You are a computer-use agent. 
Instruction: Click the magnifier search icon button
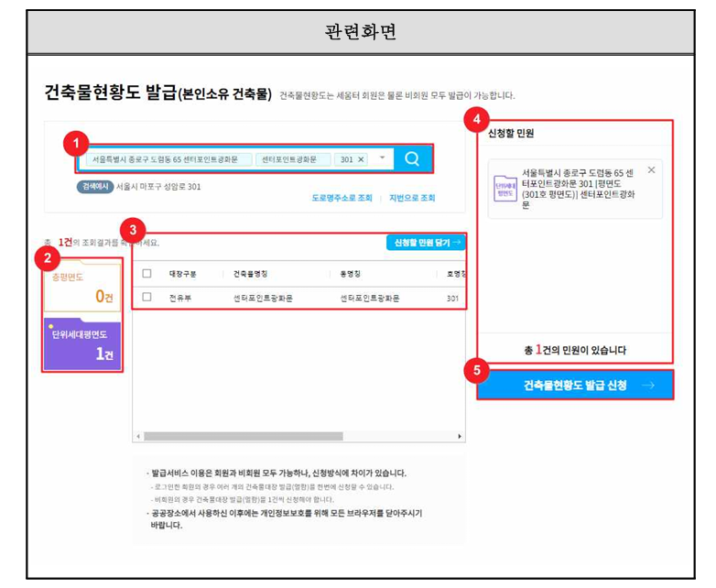click(x=412, y=159)
